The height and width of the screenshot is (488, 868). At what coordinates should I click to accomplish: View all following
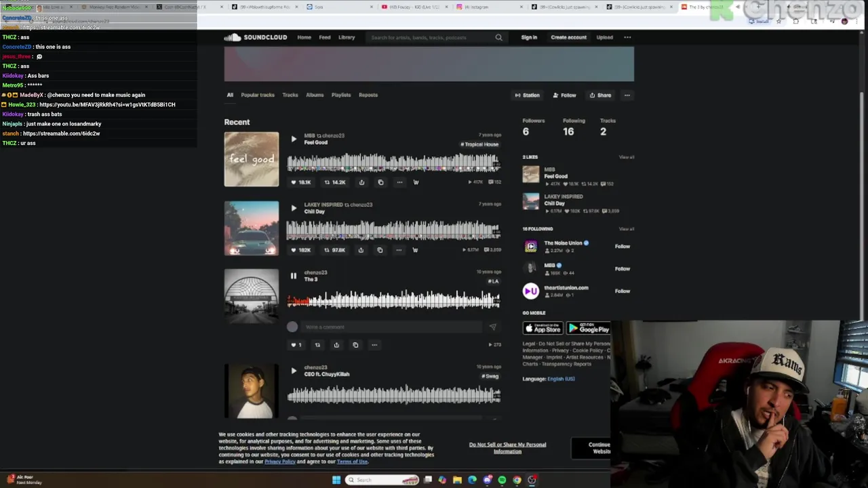tap(627, 229)
